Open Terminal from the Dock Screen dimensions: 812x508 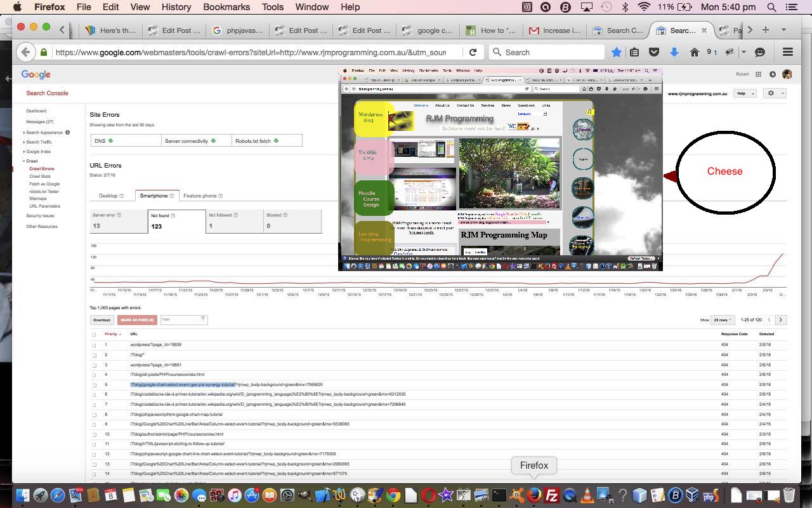(499, 495)
